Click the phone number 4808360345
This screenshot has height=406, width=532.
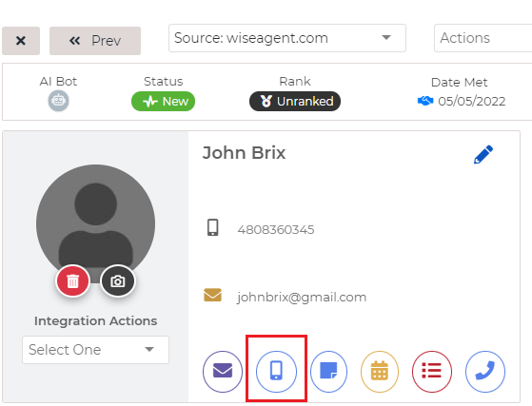tap(276, 230)
